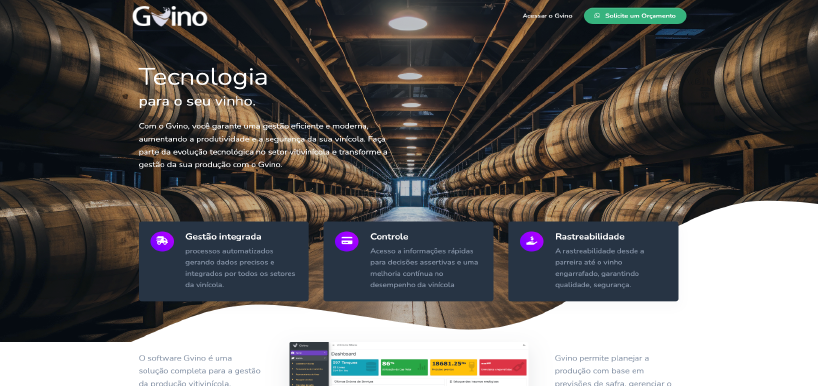Click the 'Com o Gvino, você garante' hero paragraph
The image size is (818, 386).
coord(263,146)
